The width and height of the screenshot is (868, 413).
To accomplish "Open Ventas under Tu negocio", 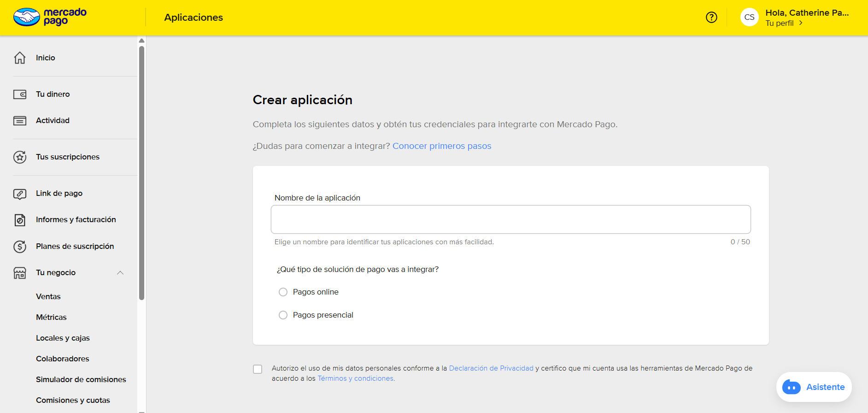I will pyautogui.click(x=48, y=296).
